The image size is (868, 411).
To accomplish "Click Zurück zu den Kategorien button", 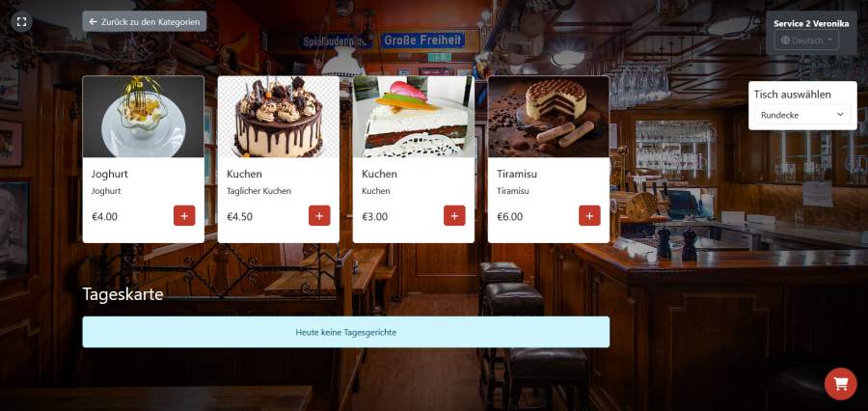I will 145,21.
